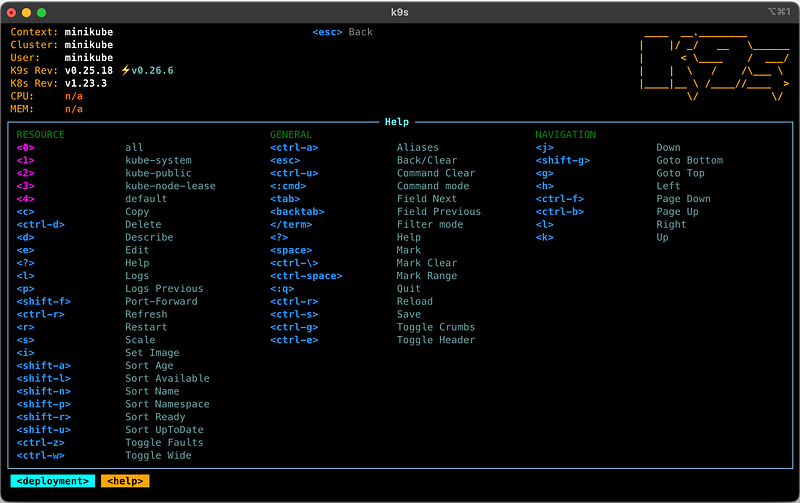Click the K8s Rev v1.23.3 value
800x503 pixels.
[86, 83]
